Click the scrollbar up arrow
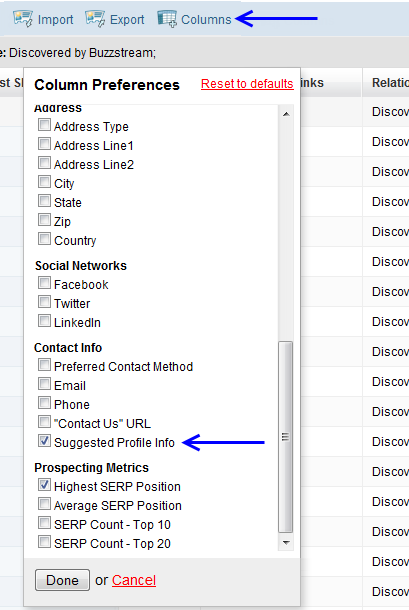Viewport: 409px width, 610px height. pyautogui.click(x=286, y=114)
